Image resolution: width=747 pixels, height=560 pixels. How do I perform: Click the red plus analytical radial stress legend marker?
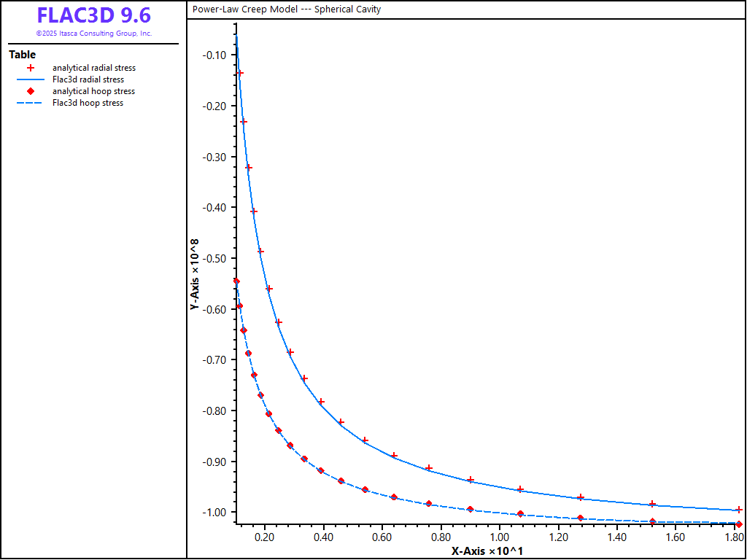(x=31, y=68)
